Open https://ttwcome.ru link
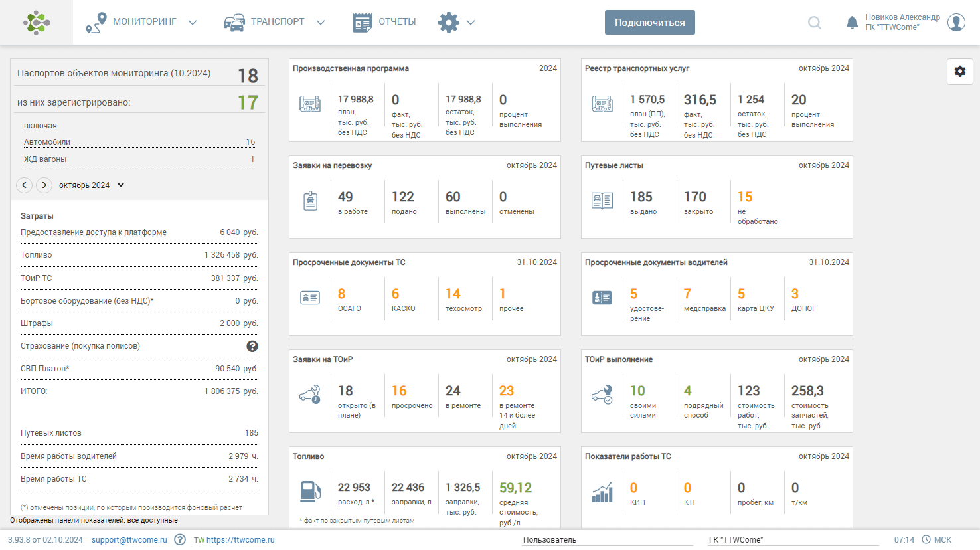The width and height of the screenshot is (980, 550). [240, 540]
